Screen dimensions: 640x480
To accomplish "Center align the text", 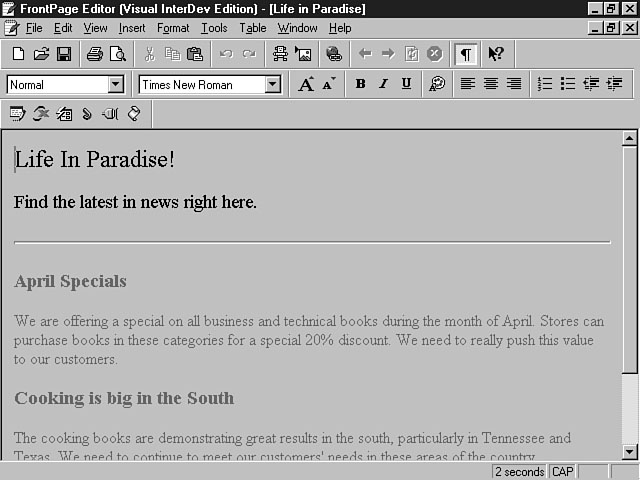I will pos(491,84).
